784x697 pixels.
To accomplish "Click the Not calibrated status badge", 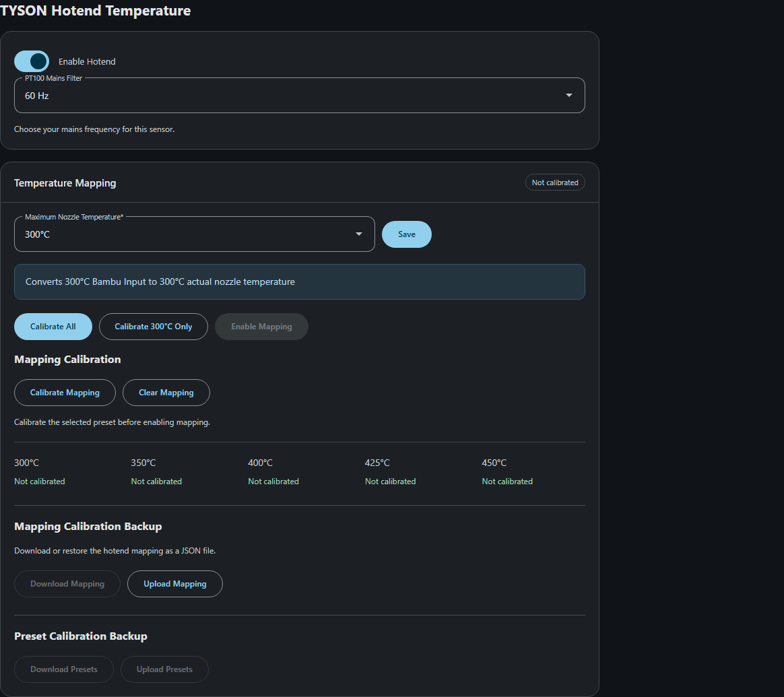I will pyautogui.click(x=555, y=182).
